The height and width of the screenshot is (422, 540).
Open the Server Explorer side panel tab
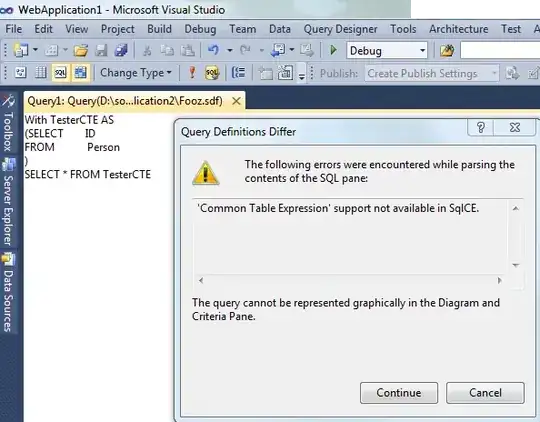(8, 203)
